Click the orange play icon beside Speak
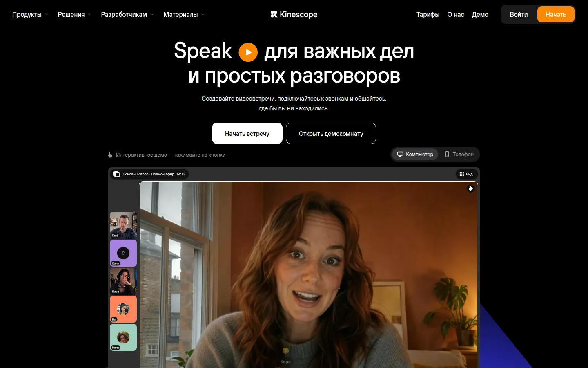 tap(248, 52)
